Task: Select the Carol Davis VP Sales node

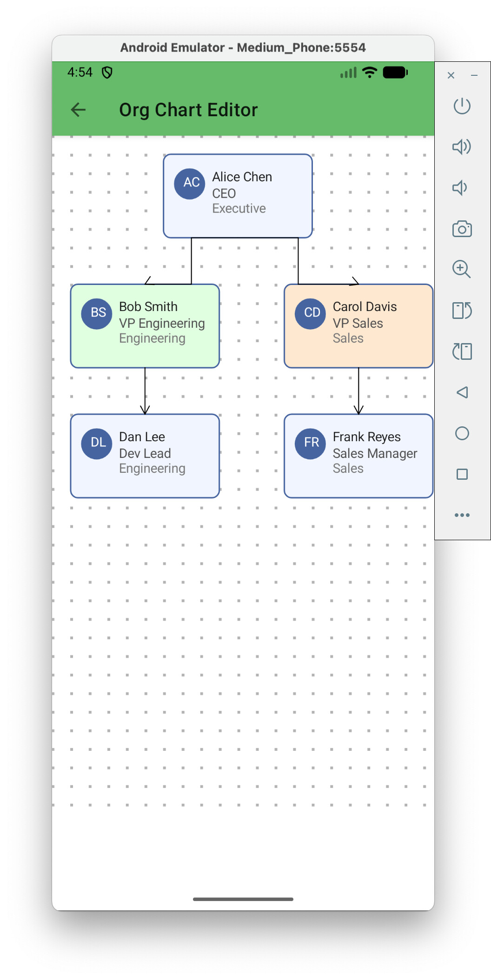Action: (x=358, y=326)
